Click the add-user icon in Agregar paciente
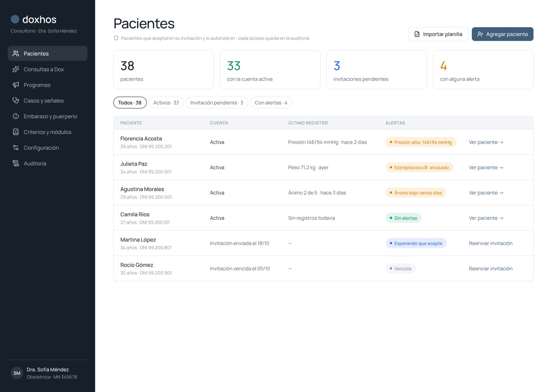 click(x=480, y=34)
